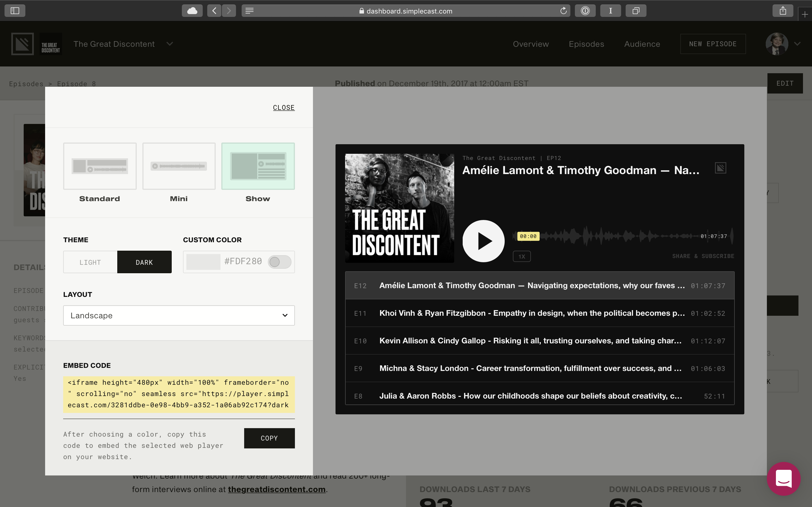The image size is (812, 507).
Task: Expand The Great Discontent show switcher chevron
Action: point(170,44)
